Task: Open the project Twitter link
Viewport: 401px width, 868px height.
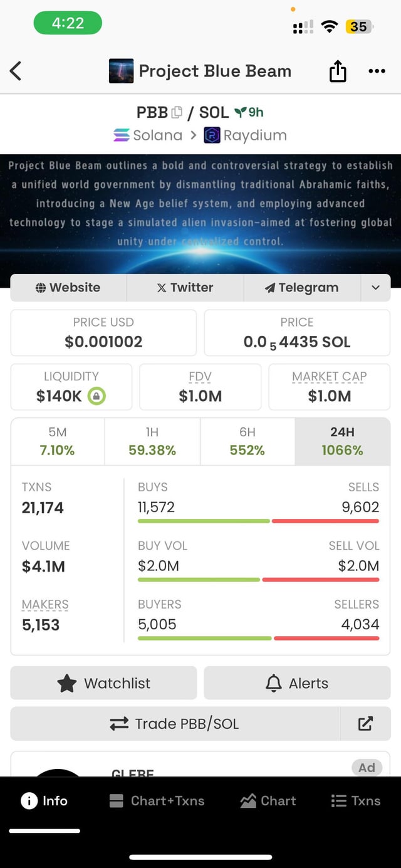Action: pyautogui.click(x=185, y=288)
